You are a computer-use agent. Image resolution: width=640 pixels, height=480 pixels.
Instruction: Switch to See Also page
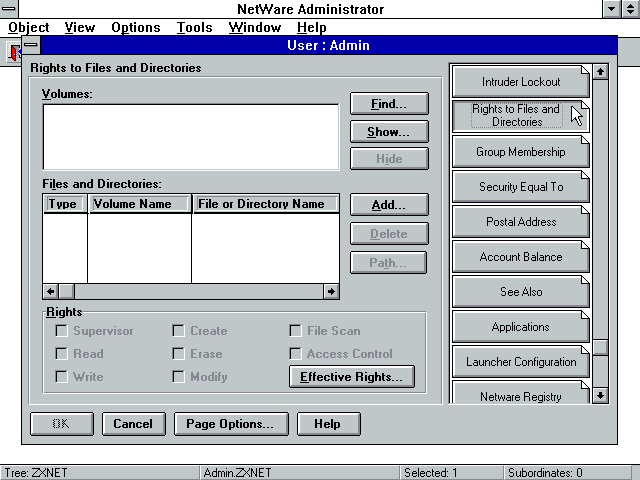521,292
